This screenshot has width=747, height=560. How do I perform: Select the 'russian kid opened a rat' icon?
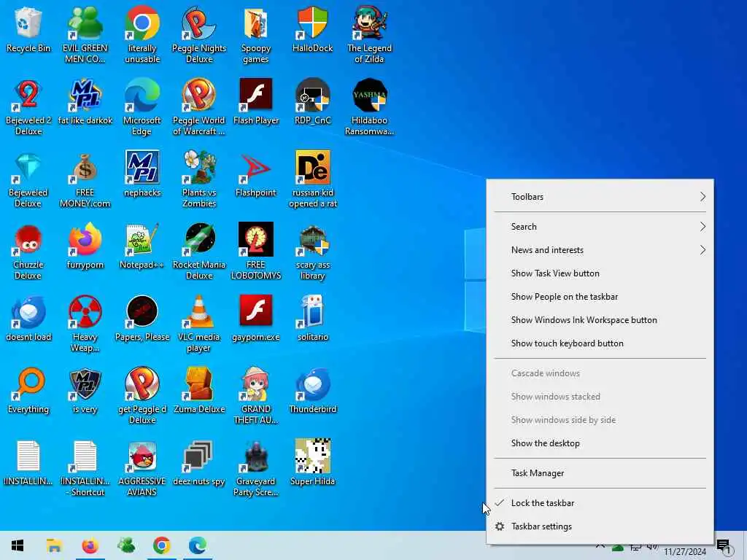(312, 179)
